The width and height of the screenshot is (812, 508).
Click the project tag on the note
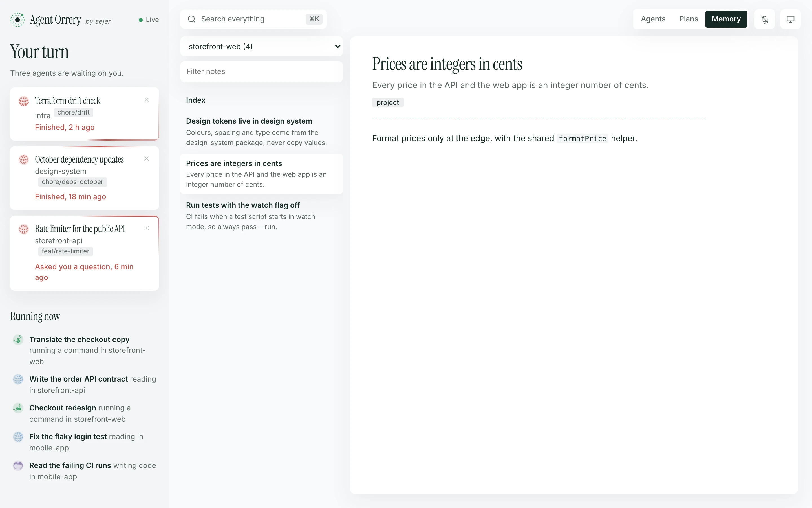coord(388,102)
